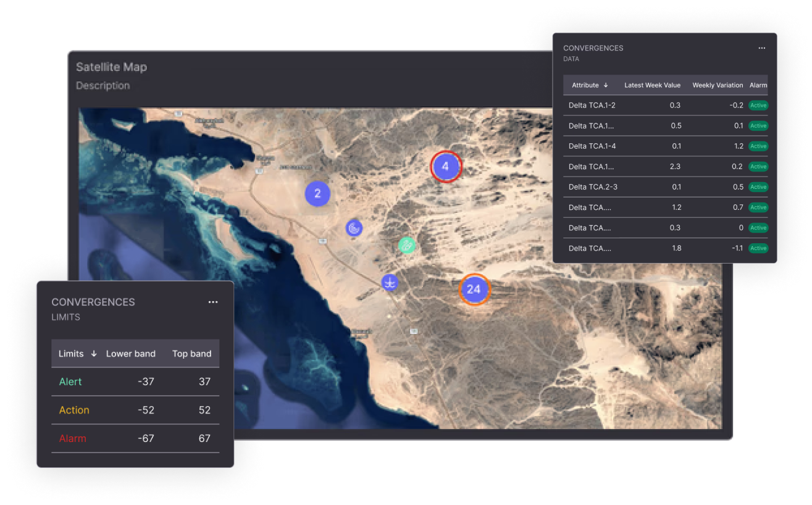This screenshot has height=505, width=812.
Task: Sort by Attribute using the arrow icon
Action: pyautogui.click(x=606, y=85)
